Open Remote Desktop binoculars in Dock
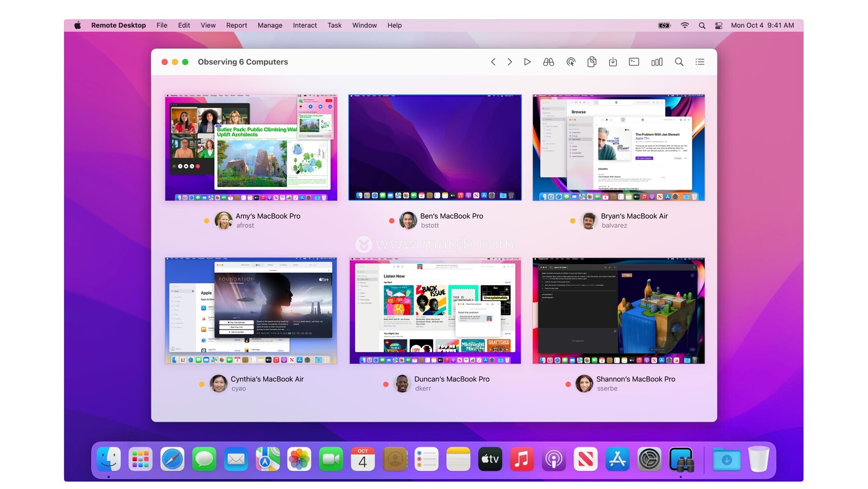Image resolution: width=868 pixels, height=489 pixels. 681,459
